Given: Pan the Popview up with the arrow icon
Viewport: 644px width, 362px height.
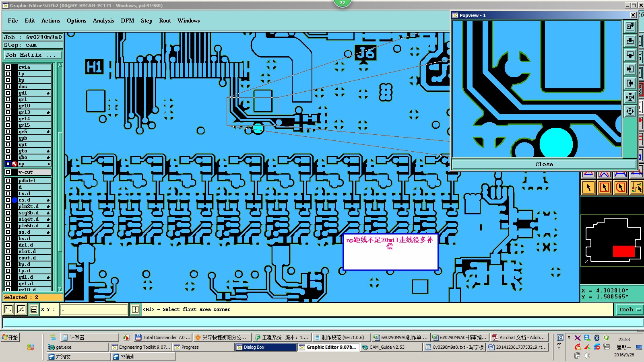Looking at the screenshot, I should pyautogui.click(x=630, y=41).
